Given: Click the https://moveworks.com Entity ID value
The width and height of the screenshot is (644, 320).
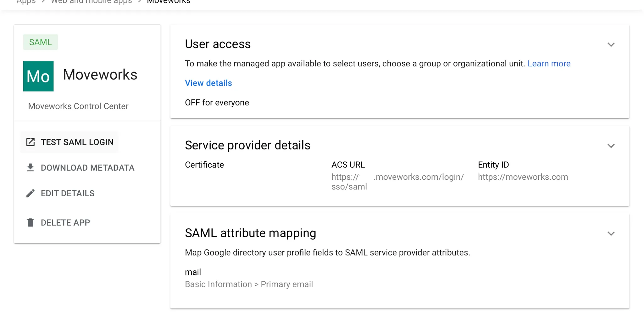Looking at the screenshot, I should [x=523, y=177].
